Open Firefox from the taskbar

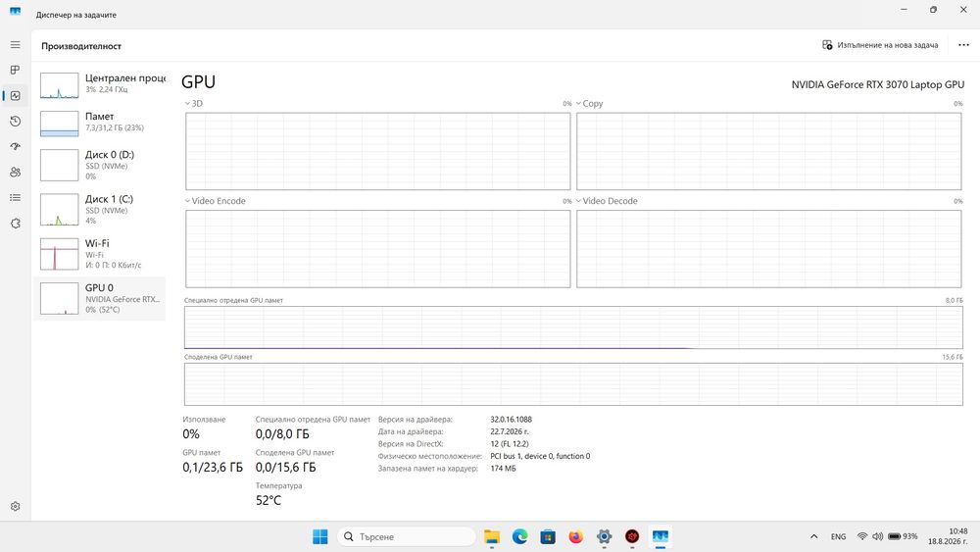point(575,536)
